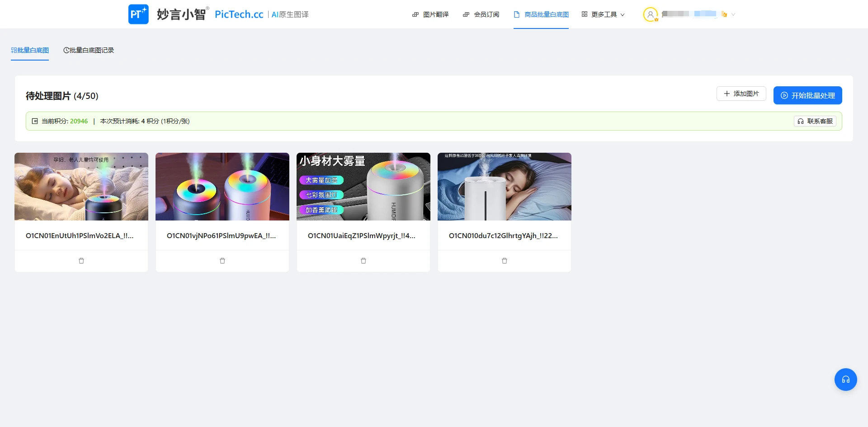Open the account menu chevron next to username
Image resolution: width=868 pixels, height=427 pixels.
733,14
